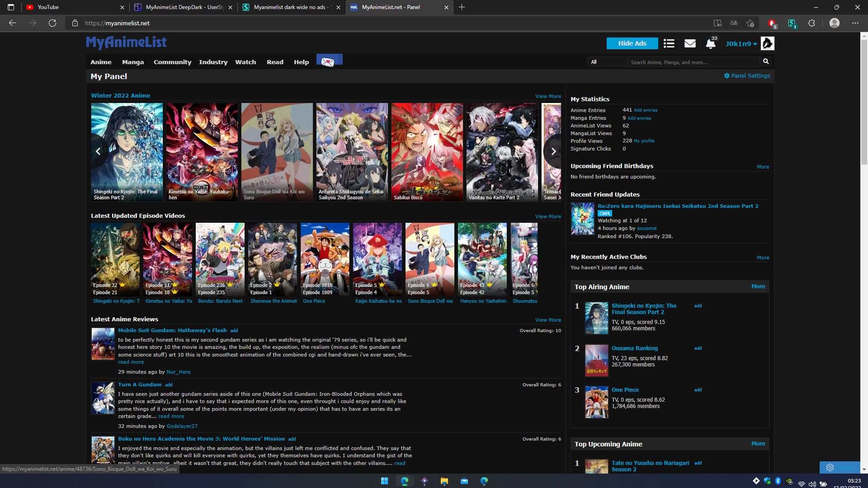Open Mobile Suit Gundam Hathaway's Flash review title
Image resolution: width=868 pixels, height=488 pixels.
coord(172,330)
